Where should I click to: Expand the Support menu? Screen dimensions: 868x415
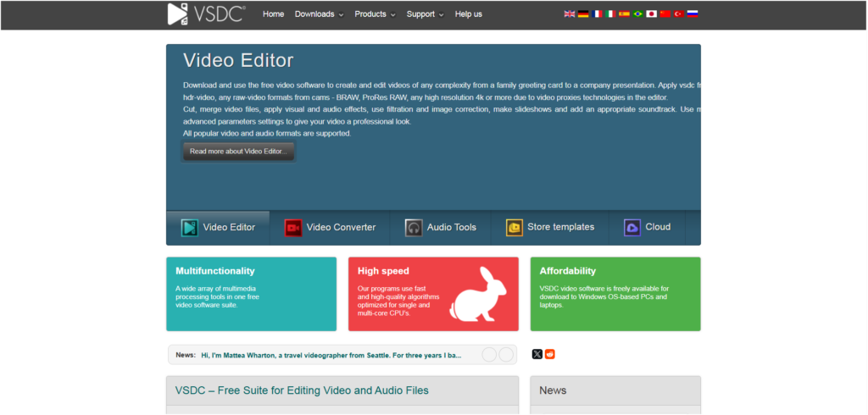[426, 14]
